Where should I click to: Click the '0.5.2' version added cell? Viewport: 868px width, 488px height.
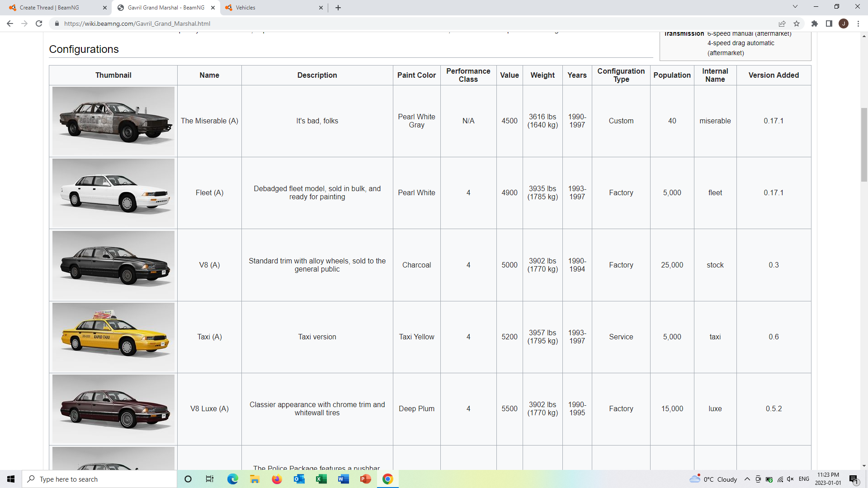coord(774,409)
